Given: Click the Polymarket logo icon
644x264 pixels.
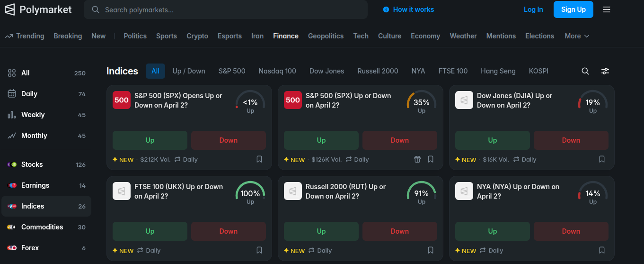Looking at the screenshot, I should tap(10, 9).
